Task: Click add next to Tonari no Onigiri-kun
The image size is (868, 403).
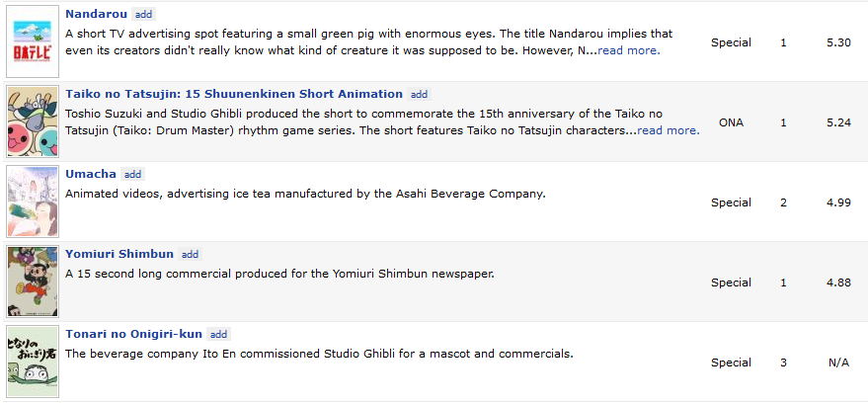Action: (219, 335)
